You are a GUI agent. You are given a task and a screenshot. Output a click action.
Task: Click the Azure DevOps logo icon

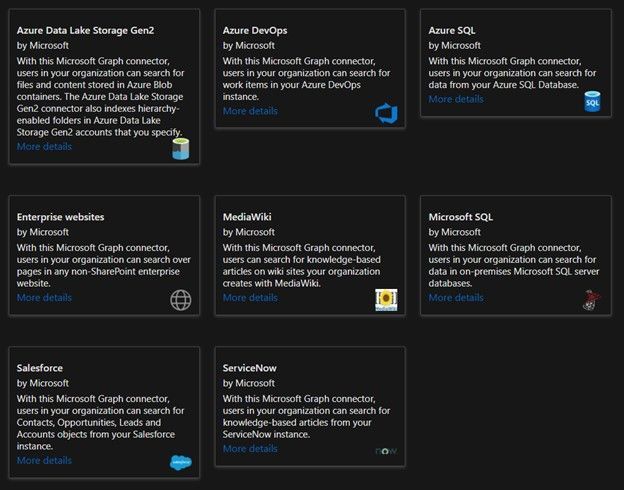pos(386,113)
